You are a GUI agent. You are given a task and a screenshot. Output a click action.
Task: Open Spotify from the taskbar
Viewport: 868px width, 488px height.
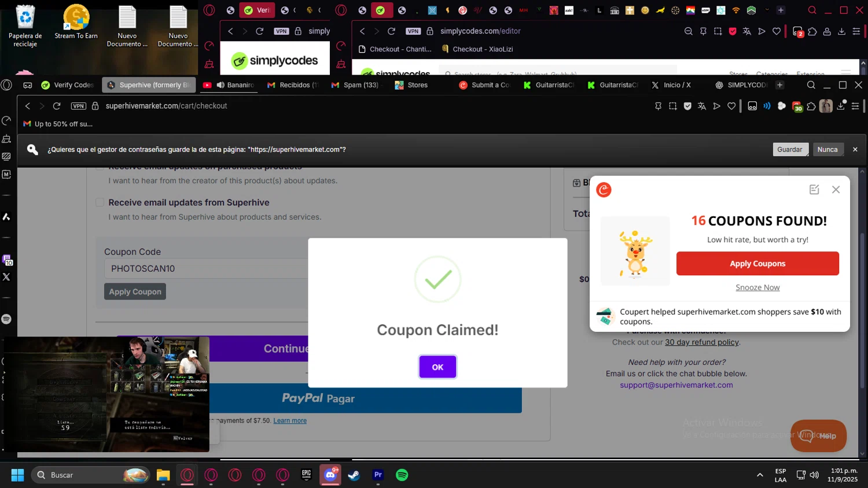tap(402, 475)
